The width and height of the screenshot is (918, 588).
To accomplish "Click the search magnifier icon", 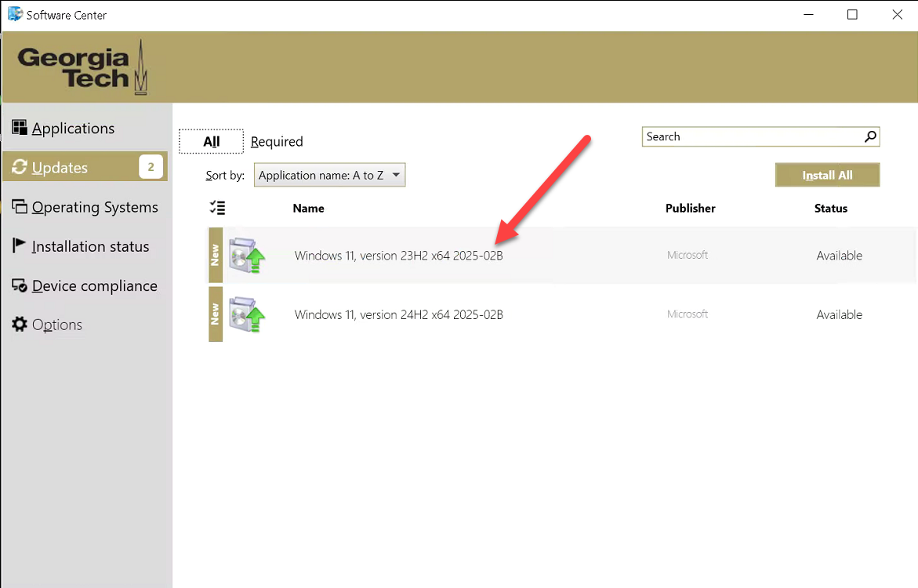I will click(x=870, y=136).
